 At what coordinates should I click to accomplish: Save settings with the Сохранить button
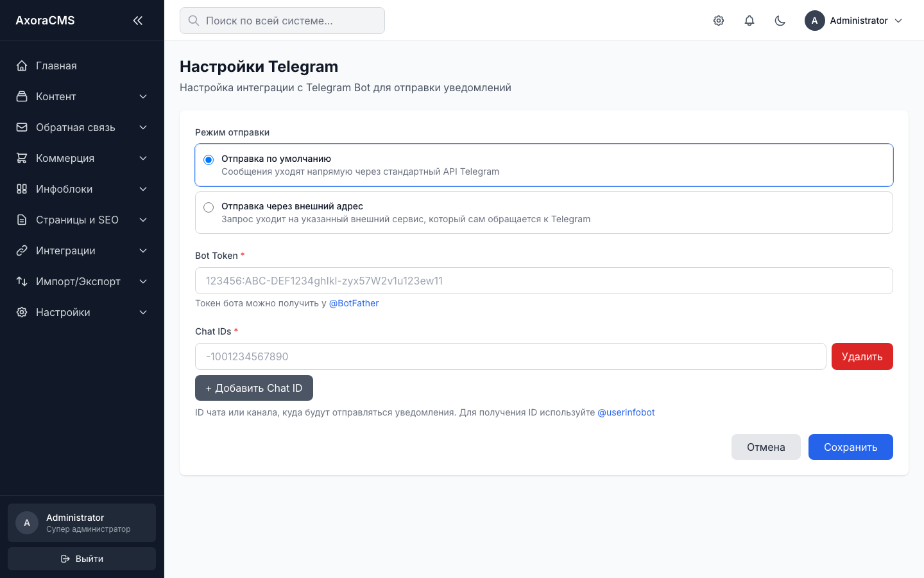pyautogui.click(x=851, y=447)
